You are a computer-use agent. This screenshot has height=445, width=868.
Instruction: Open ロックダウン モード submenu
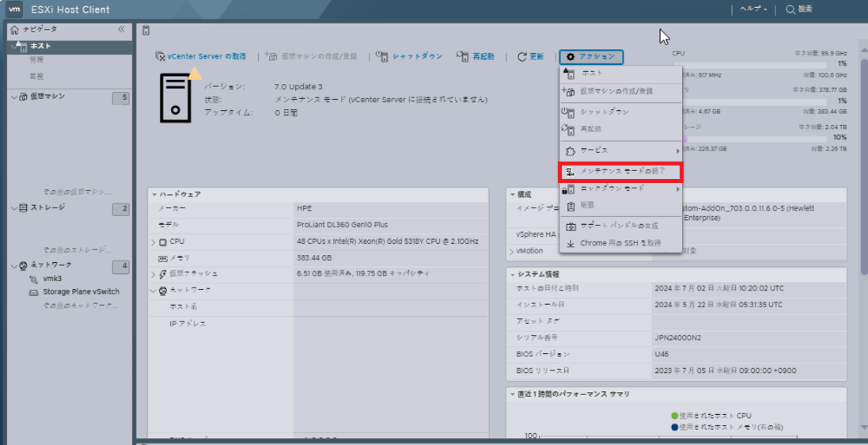tap(620, 189)
